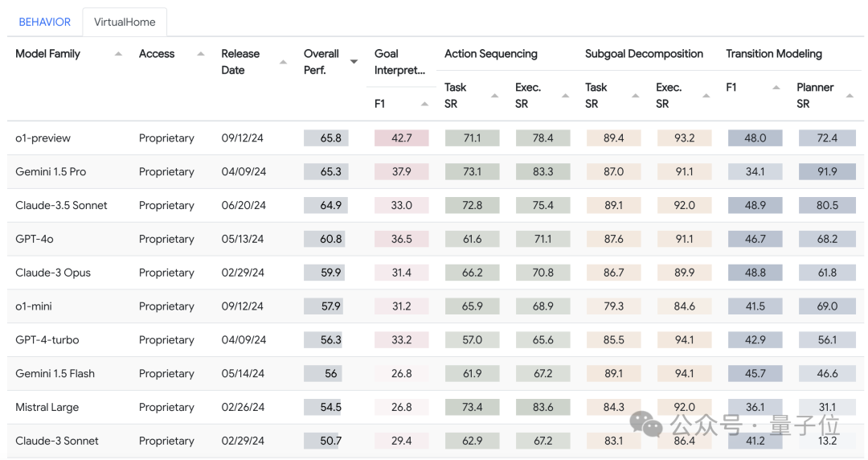Click Goal Interpretation F1 sort arrow

(x=424, y=104)
